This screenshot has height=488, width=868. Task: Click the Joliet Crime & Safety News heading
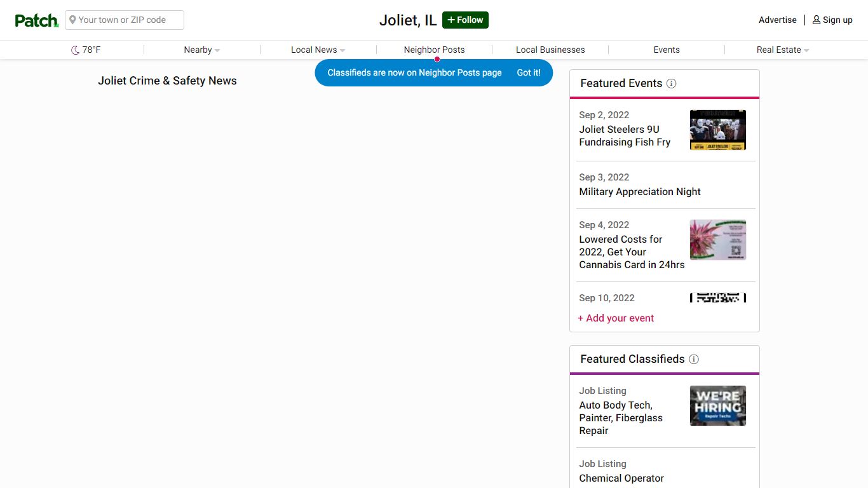click(167, 81)
